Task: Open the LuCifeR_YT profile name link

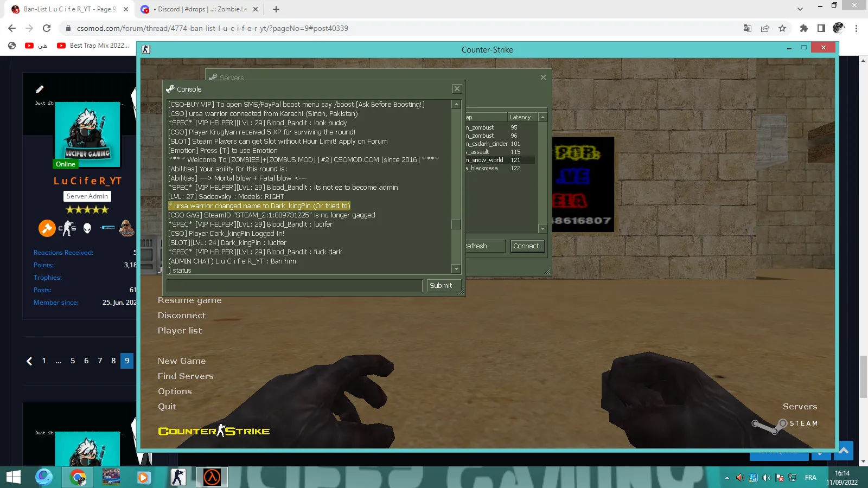Action: point(87,181)
